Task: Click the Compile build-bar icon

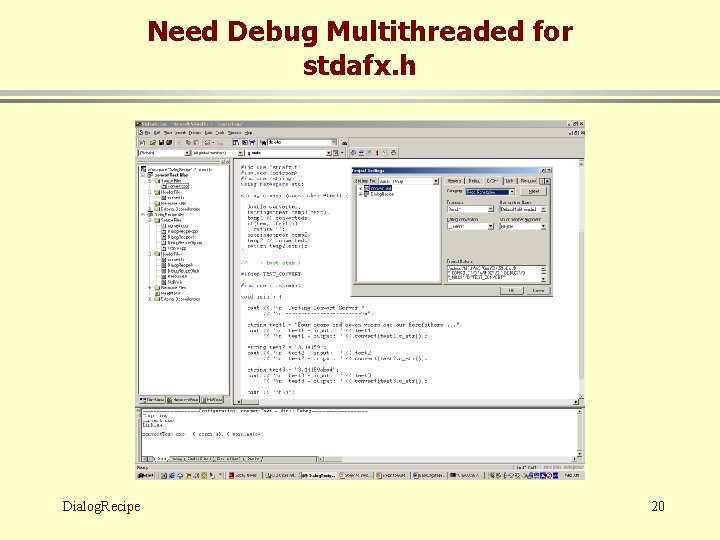Action: [x=353, y=152]
